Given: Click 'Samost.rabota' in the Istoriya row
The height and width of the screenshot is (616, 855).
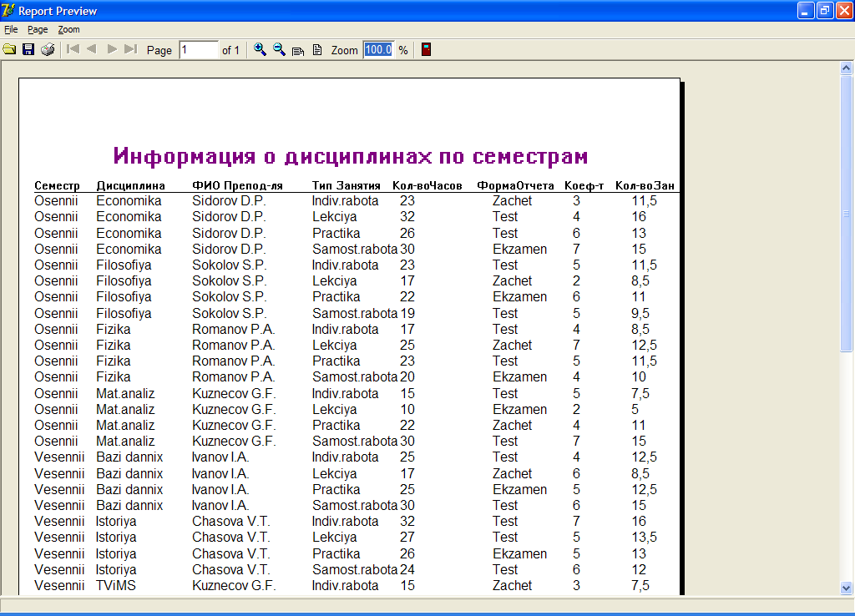Looking at the screenshot, I should [354, 569].
